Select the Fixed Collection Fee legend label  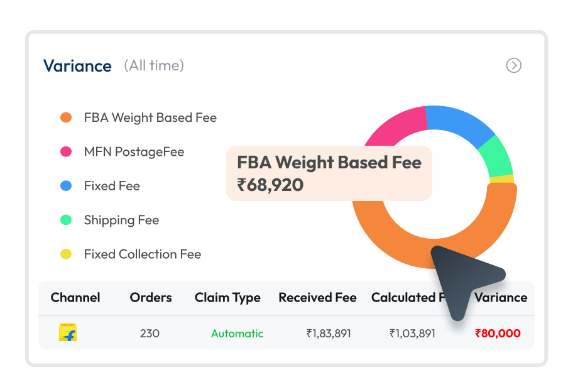coord(143,254)
